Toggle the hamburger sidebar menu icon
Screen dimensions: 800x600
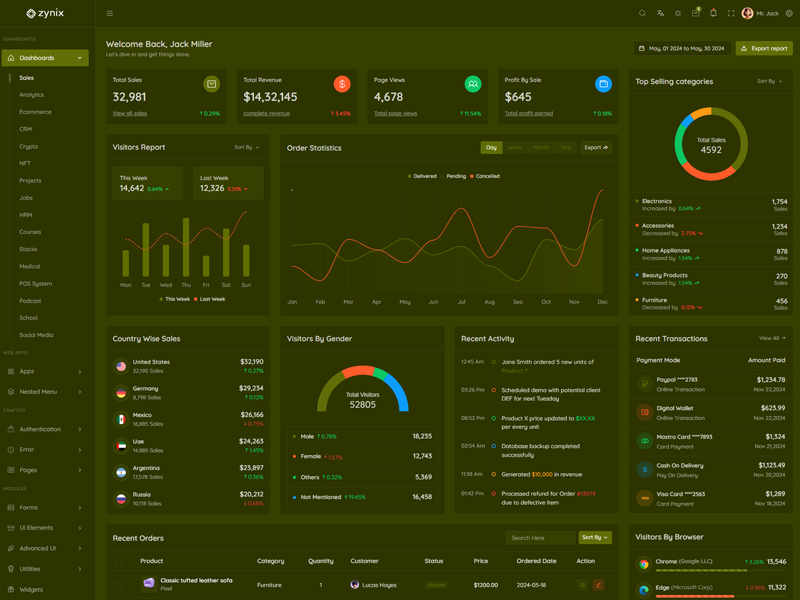tap(110, 14)
